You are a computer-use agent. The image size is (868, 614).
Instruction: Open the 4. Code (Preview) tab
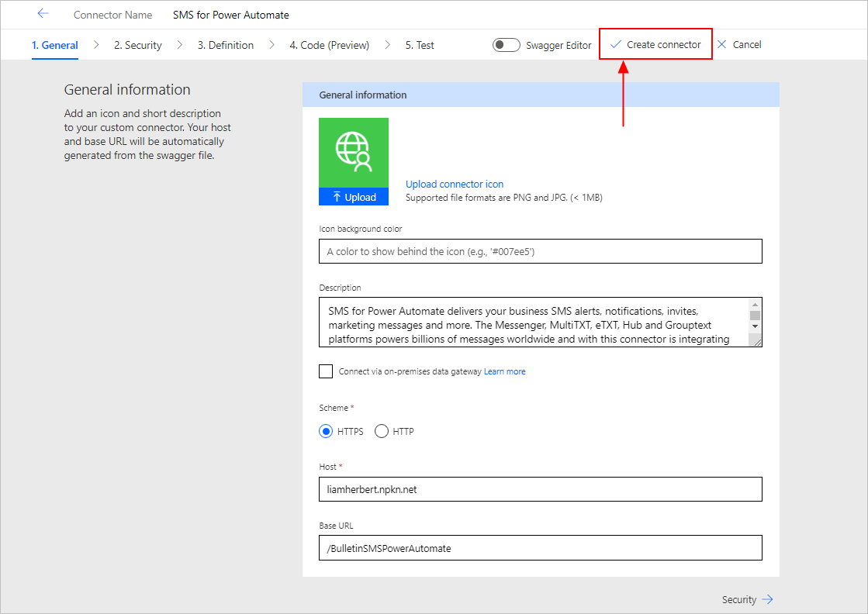click(330, 46)
